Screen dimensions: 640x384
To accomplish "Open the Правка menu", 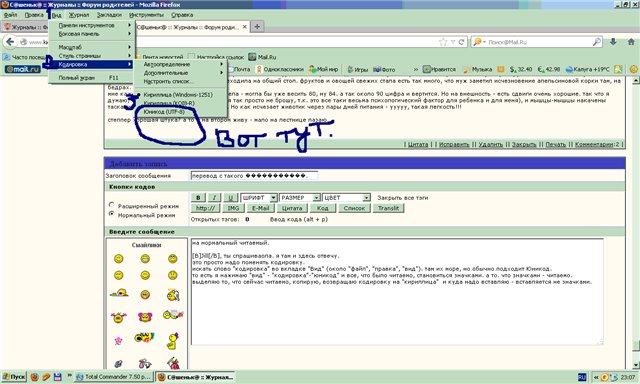I will 34,15.
